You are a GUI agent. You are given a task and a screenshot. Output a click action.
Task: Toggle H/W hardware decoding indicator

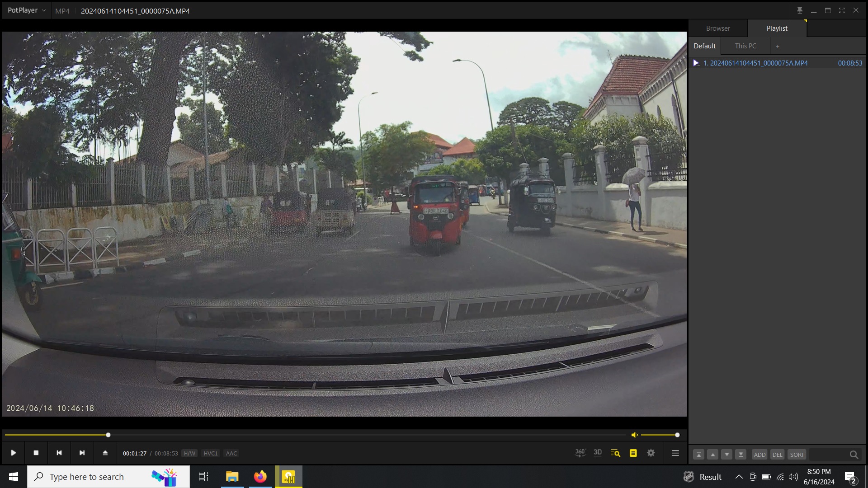189,453
